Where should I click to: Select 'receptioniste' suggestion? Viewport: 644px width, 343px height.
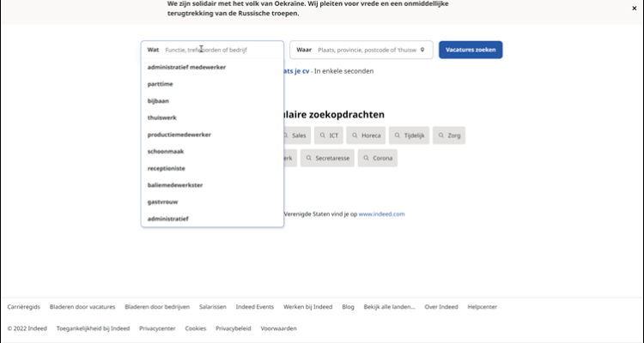coord(166,168)
